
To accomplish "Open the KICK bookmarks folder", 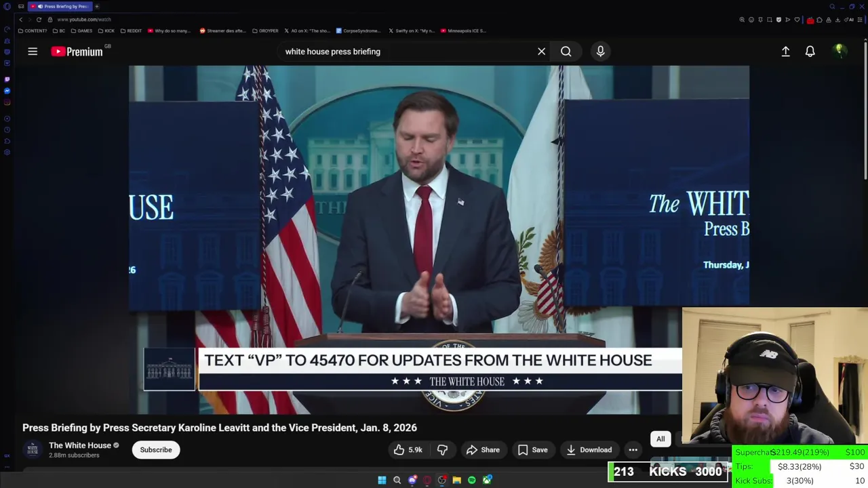I will pyautogui.click(x=106, y=30).
